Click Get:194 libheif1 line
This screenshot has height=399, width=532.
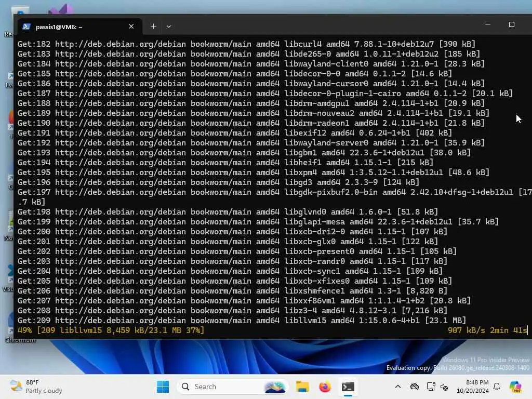(225, 163)
